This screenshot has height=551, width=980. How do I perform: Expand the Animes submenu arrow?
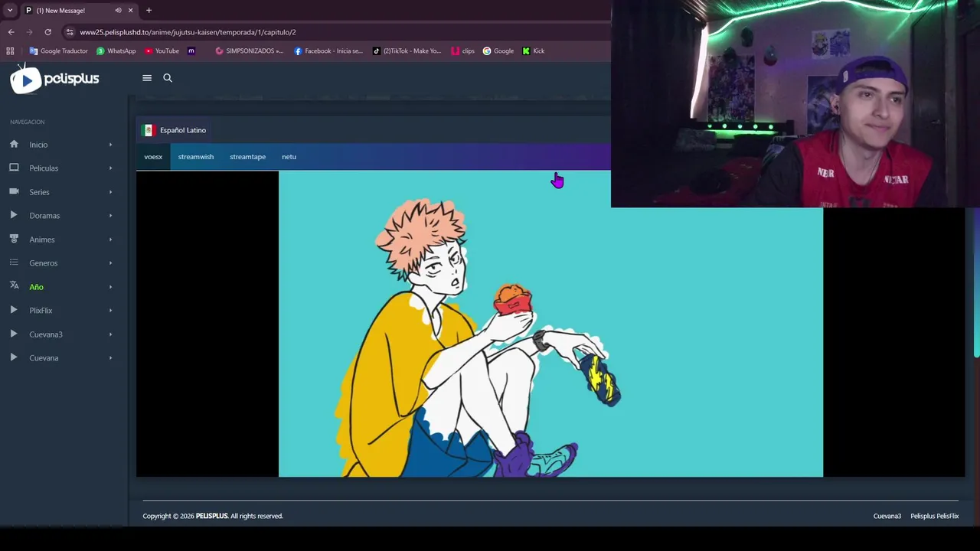coord(110,240)
